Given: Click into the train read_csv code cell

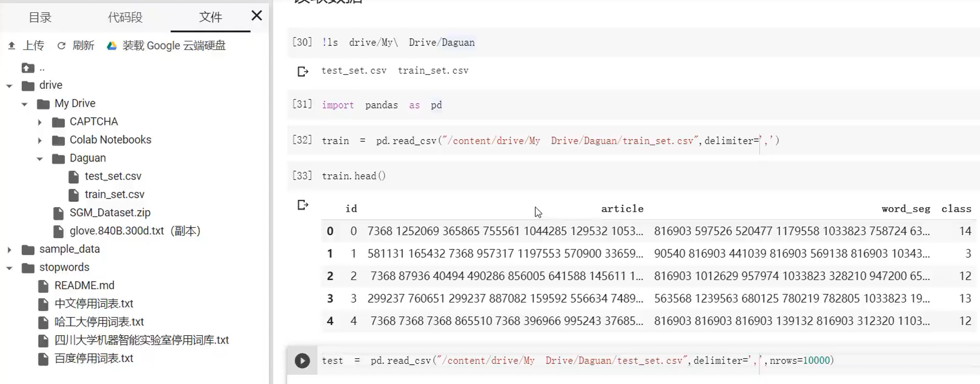Looking at the screenshot, I should click(x=533, y=141).
